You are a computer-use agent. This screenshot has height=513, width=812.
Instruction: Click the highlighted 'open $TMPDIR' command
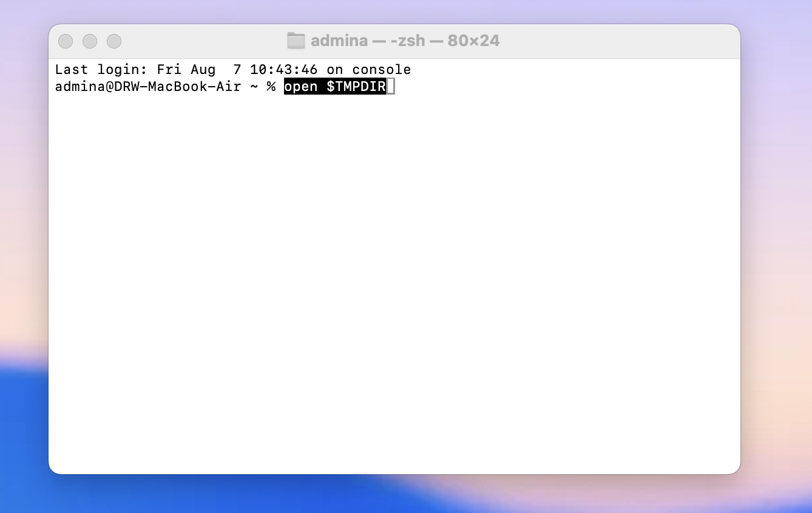point(335,87)
